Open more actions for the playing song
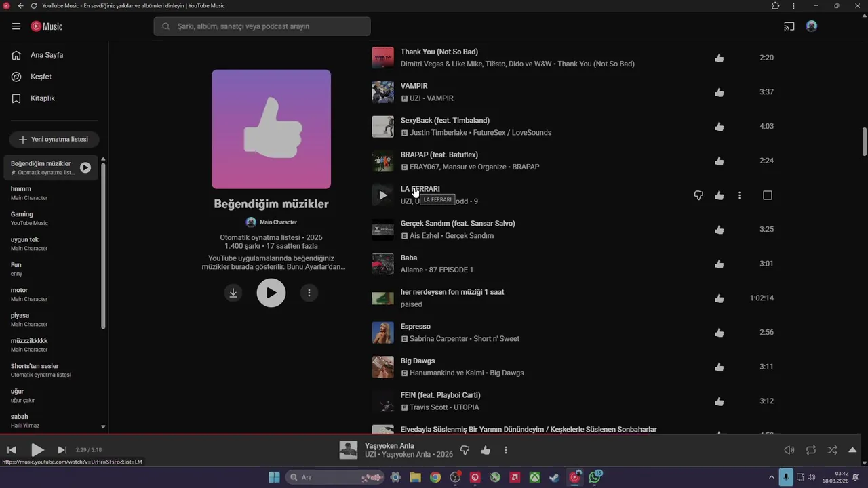Screen dimensions: 868x488 tap(506, 450)
